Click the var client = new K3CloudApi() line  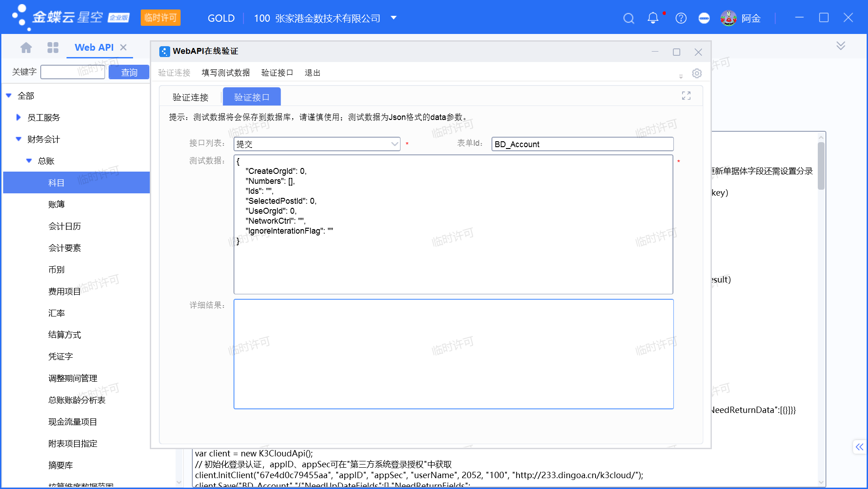pyautogui.click(x=254, y=453)
